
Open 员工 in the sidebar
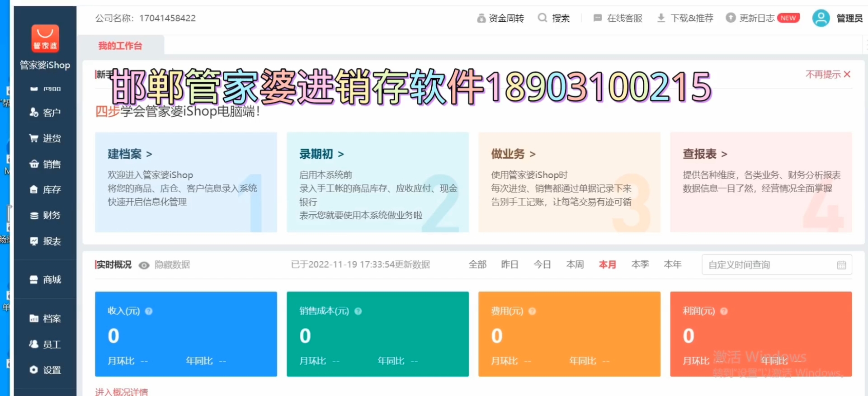[x=45, y=344]
